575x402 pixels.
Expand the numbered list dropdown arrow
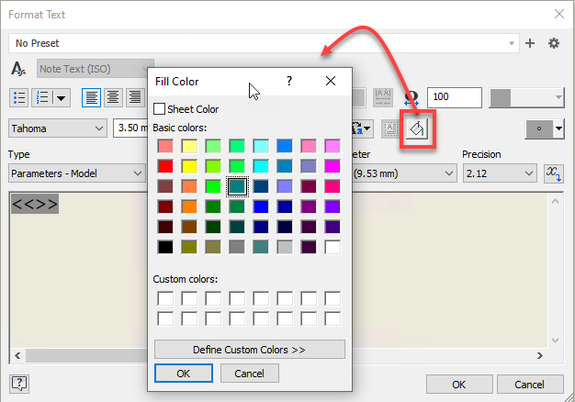[x=61, y=98]
